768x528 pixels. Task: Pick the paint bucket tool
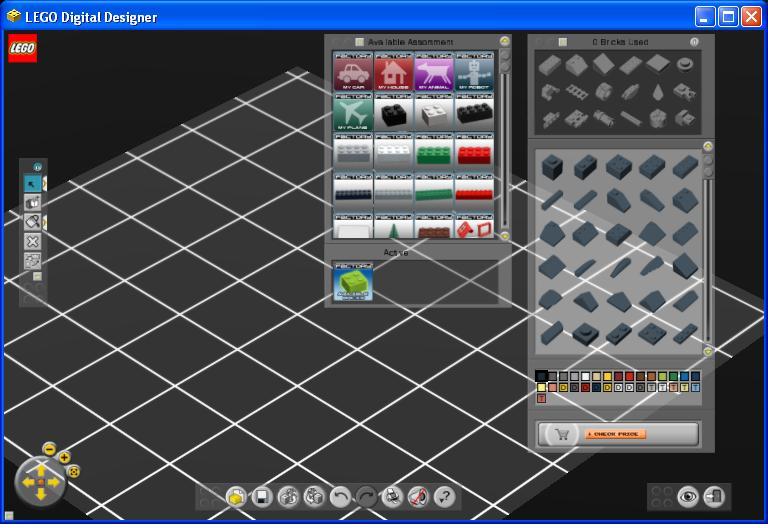pyautogui.click(x=32, y=222)
